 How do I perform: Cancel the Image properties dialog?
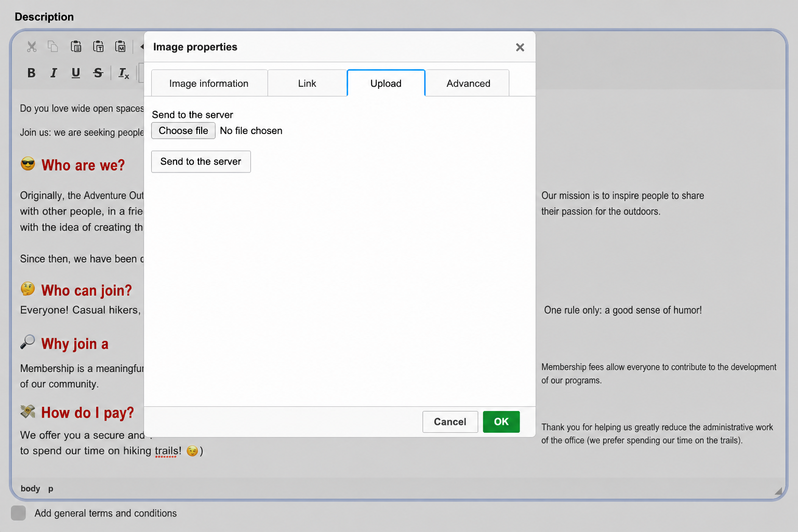[x=450, y=422]
